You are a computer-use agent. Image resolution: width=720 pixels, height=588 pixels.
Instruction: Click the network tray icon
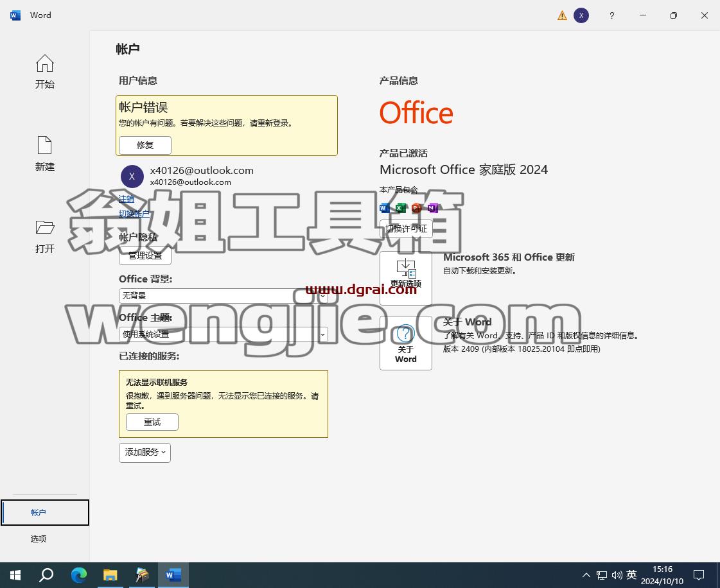pos(602,575)
